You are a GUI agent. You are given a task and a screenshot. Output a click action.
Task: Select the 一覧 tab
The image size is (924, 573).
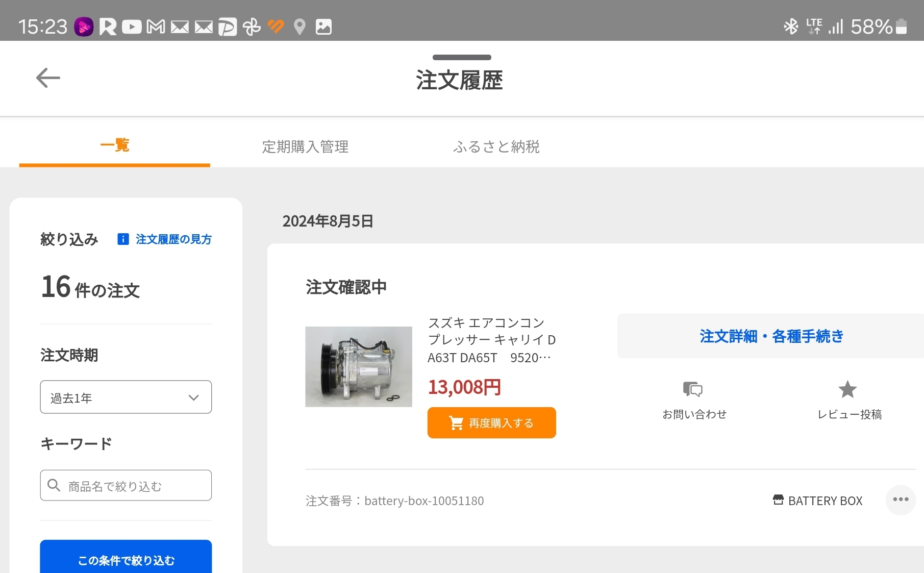coord(115,146)
